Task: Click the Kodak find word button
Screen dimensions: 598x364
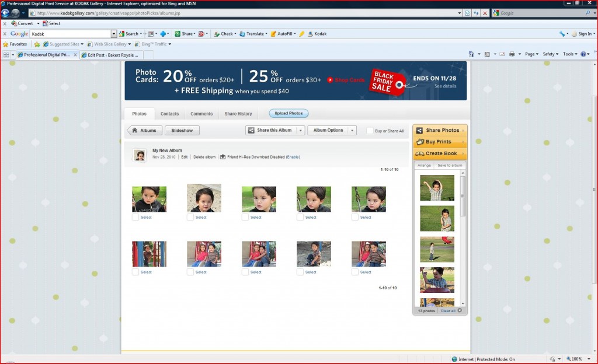Action: point(317,33)
